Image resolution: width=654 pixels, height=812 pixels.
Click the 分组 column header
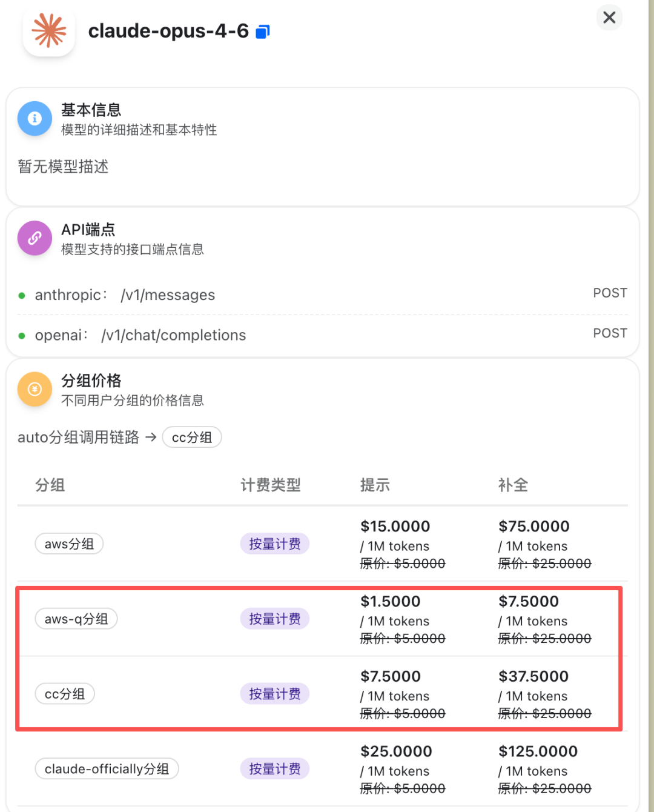pyautogui.click(x=50, y=485)
